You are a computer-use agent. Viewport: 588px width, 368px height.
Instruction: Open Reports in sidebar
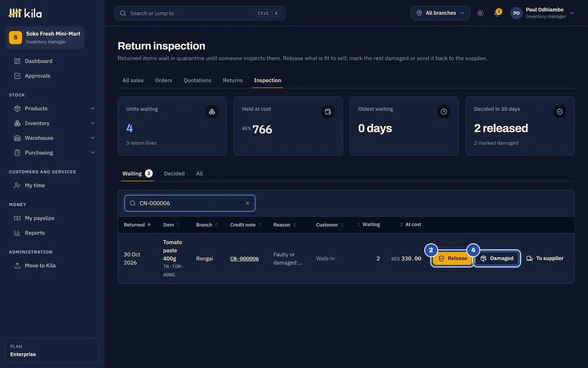[52, 233]
